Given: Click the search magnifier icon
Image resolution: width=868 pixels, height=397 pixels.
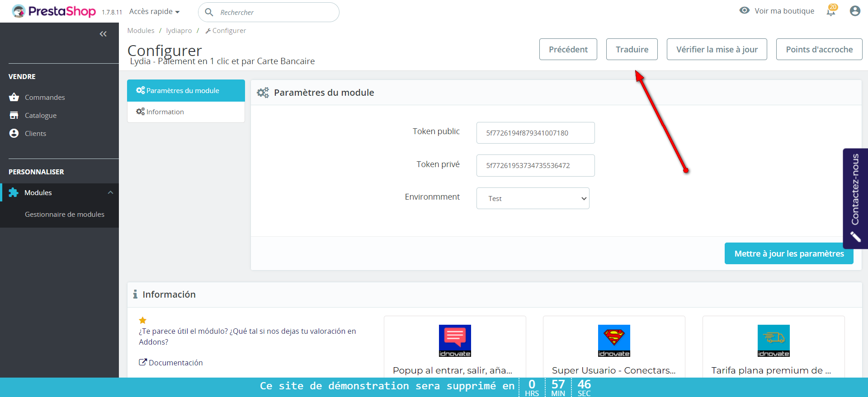Looking at the screenshot, I should click(x=209, y=12).
